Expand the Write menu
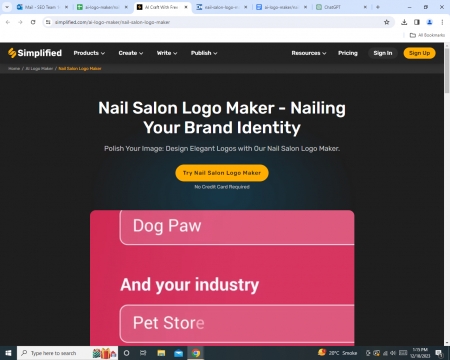The height and width of the screenshot is (360, 450). pyautogui.click(x=167, y=53)
